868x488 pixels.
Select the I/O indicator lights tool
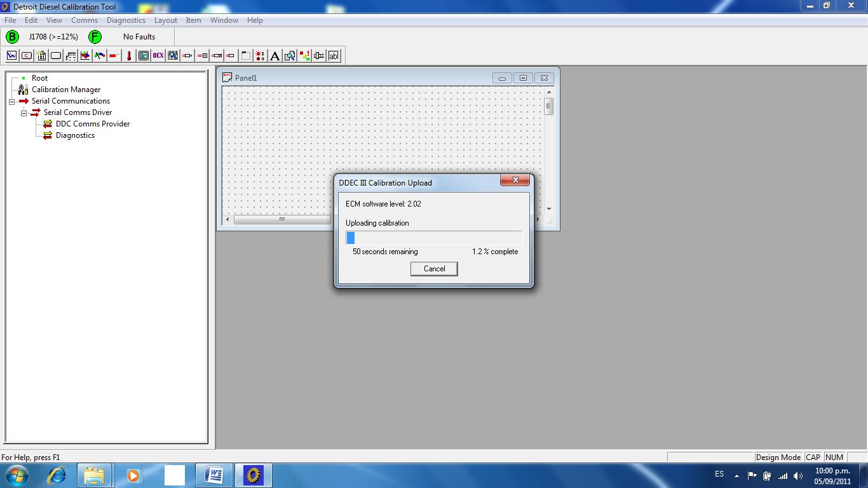261,56
